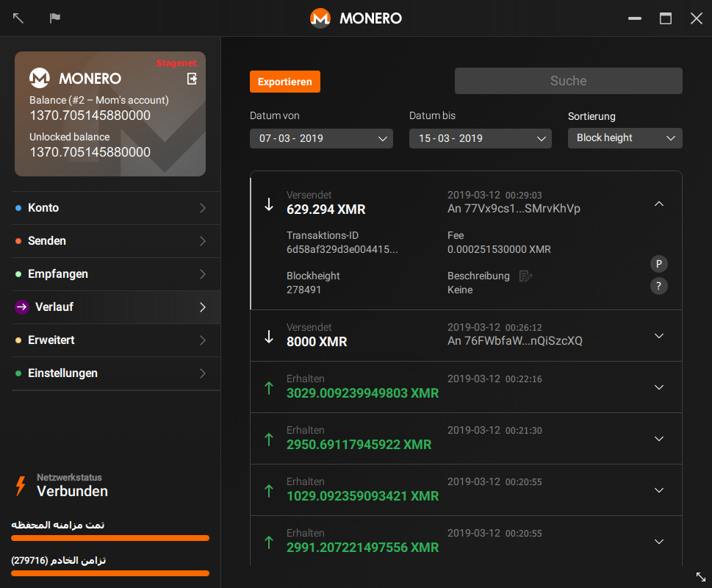Click received arrow of 3029.009239949803 XMR
Screen dimensions: 712x588
(269, 388)
